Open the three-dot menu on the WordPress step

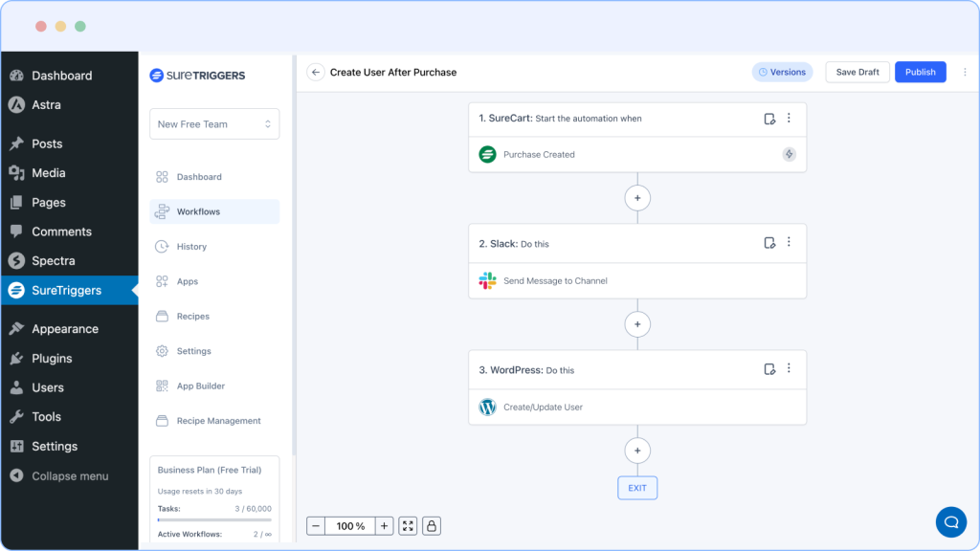(789, 369)
